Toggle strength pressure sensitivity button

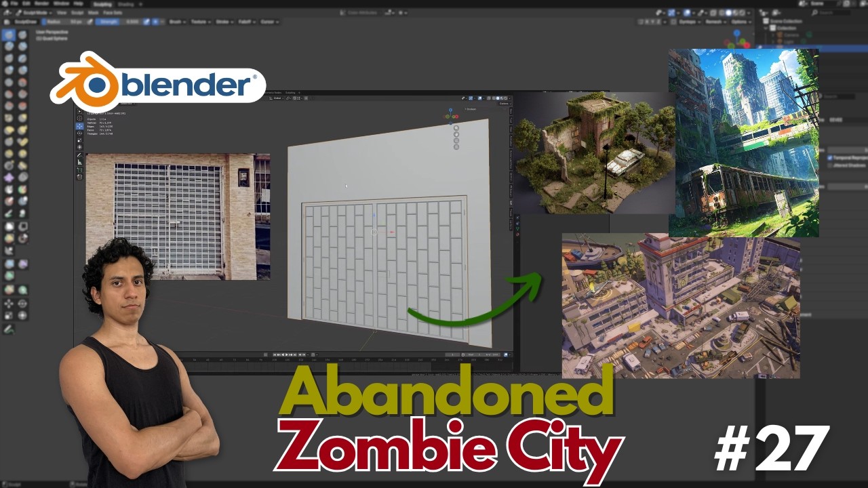pos(146,22)
